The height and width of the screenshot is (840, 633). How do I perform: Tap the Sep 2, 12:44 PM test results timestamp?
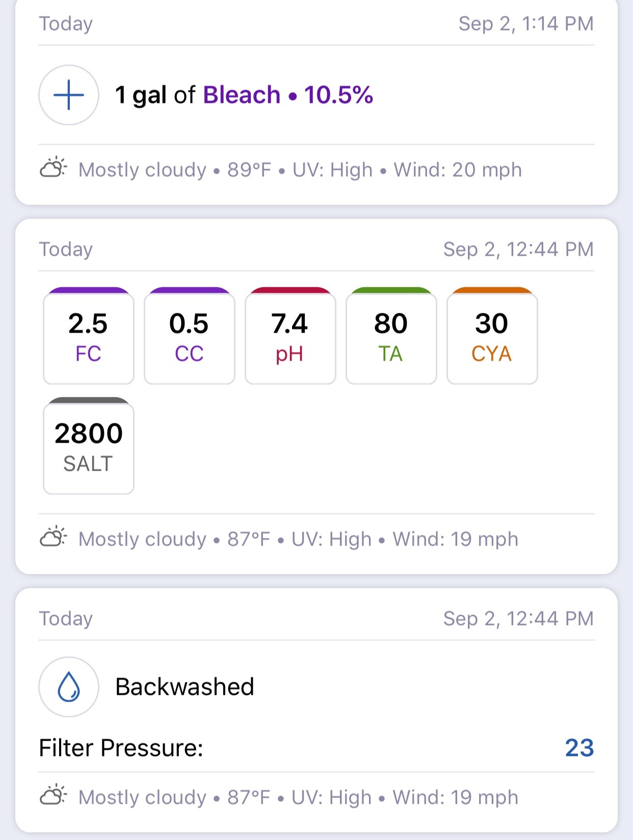(x=518, y=249)
